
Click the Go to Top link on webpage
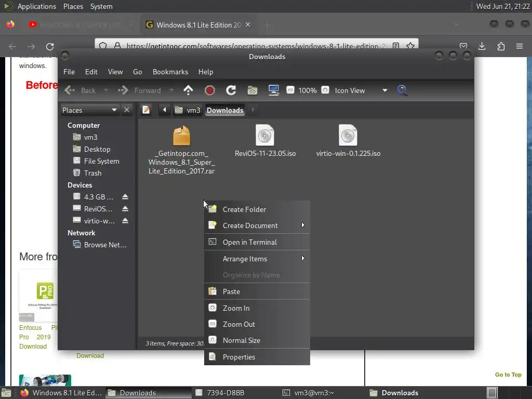508,375
